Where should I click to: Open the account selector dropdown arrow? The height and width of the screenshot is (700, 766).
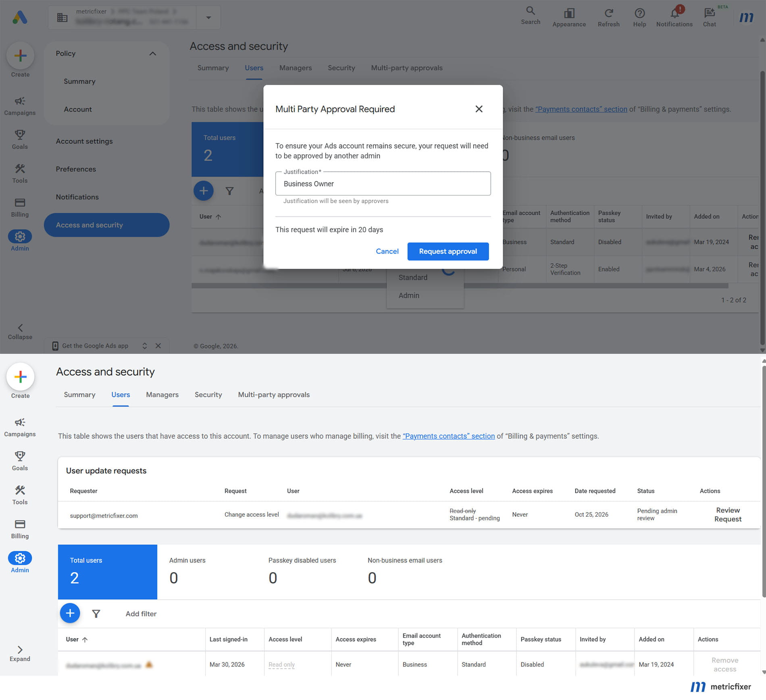point(208,17)
